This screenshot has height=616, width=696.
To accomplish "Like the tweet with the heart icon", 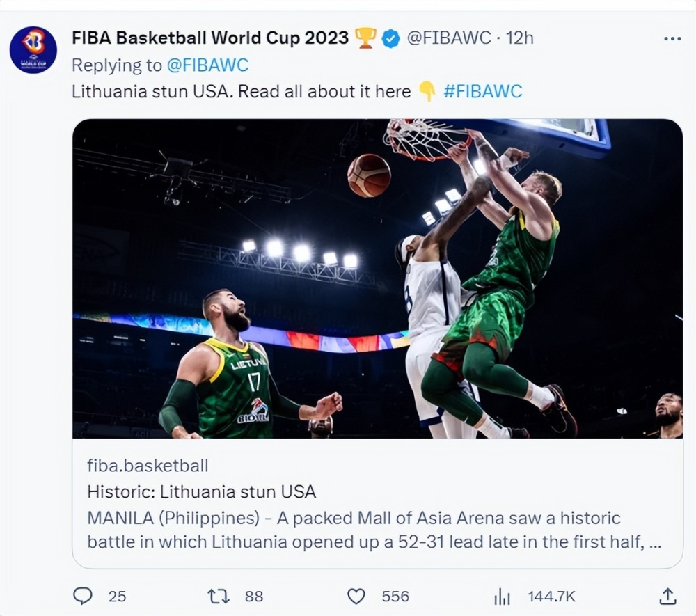I will click(x=356, y=597).
